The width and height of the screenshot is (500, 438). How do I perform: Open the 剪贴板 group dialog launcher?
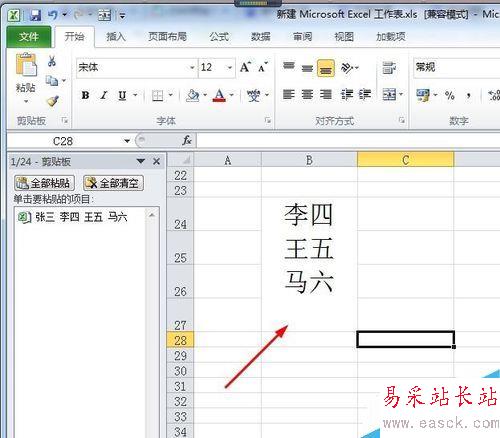pos(64,120)
